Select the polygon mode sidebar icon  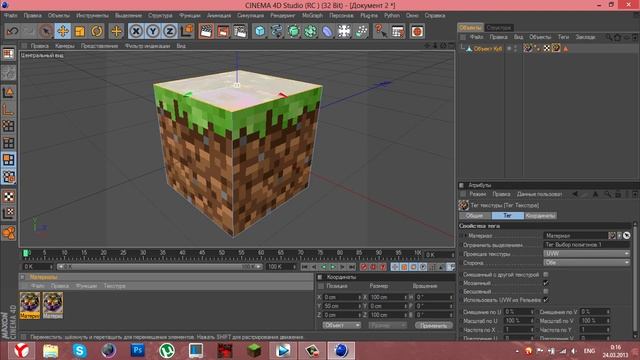coord(9,160)
